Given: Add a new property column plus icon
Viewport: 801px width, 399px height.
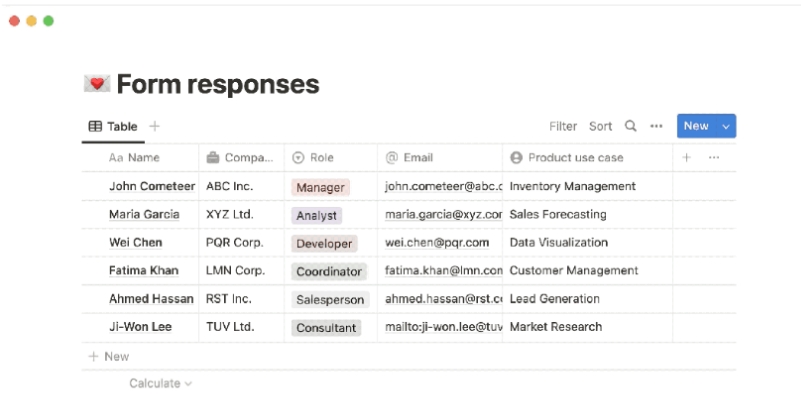Looking at the screenshot, I should tap(687, 157).
